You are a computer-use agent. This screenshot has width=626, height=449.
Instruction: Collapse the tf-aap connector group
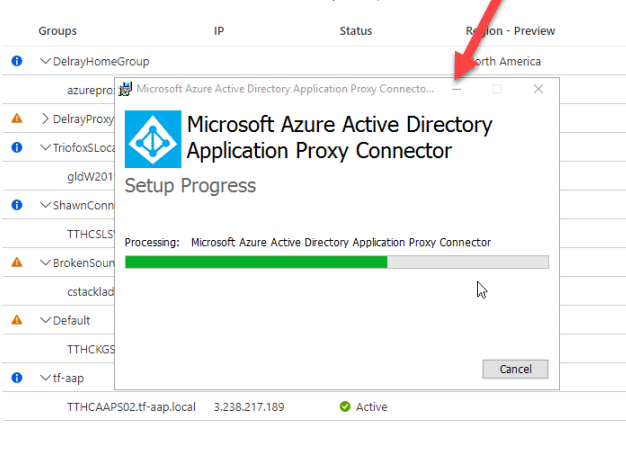pyautogui.click(x=46, y=378)
